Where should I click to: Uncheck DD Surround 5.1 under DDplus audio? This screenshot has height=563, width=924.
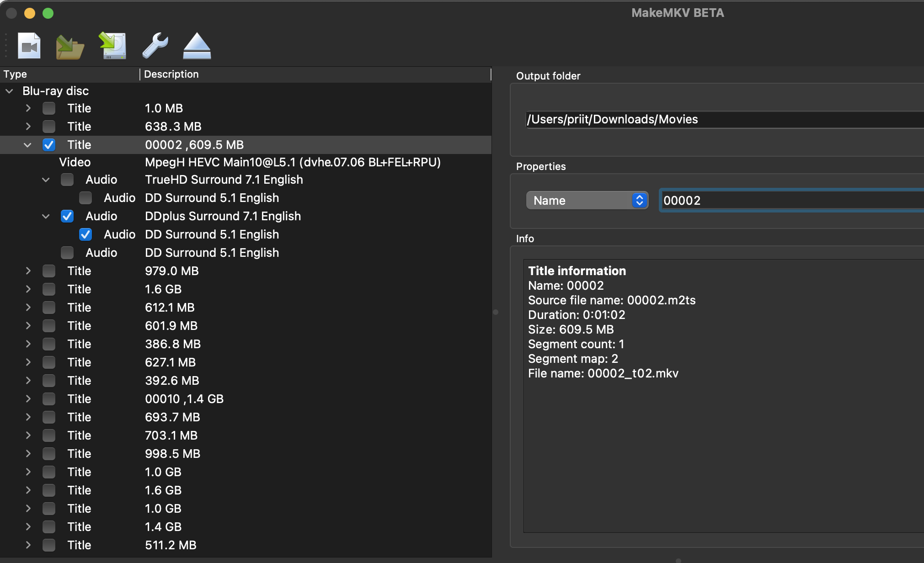tap(85, 234)
